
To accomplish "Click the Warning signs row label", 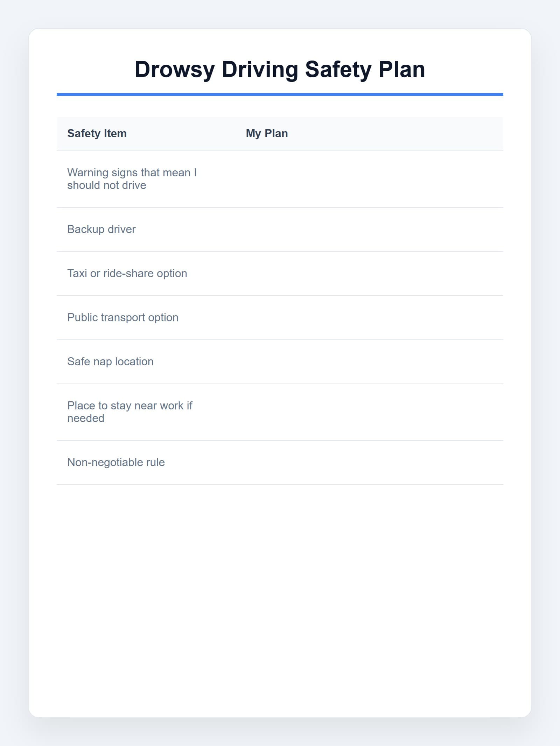I will 132,179.
